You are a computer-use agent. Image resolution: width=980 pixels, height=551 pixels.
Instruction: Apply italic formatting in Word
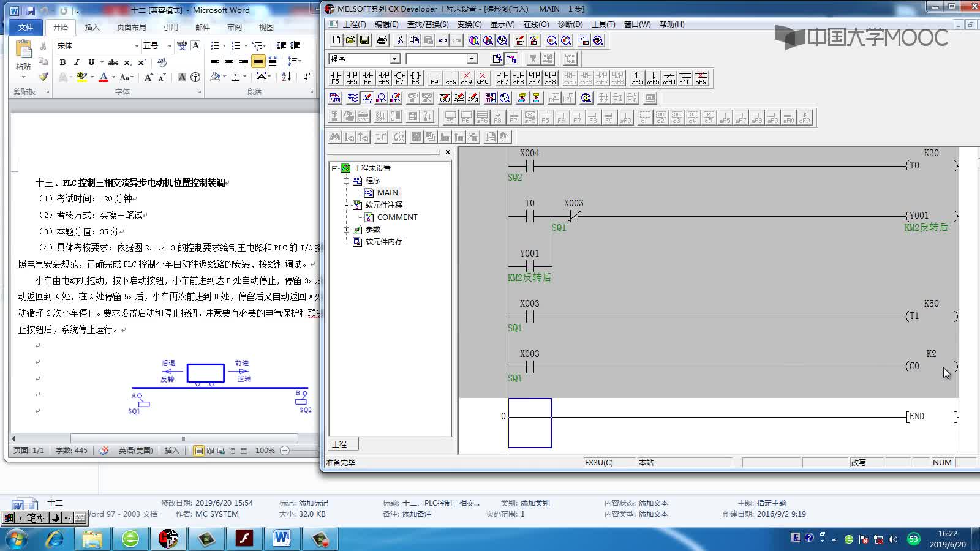[x=77, y=62]
